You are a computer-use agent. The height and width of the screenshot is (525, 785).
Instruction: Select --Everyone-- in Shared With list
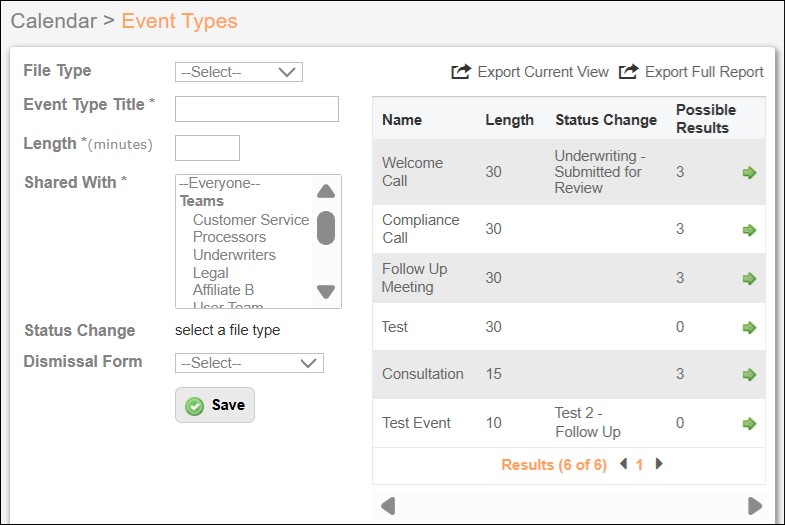click(219, 183)
